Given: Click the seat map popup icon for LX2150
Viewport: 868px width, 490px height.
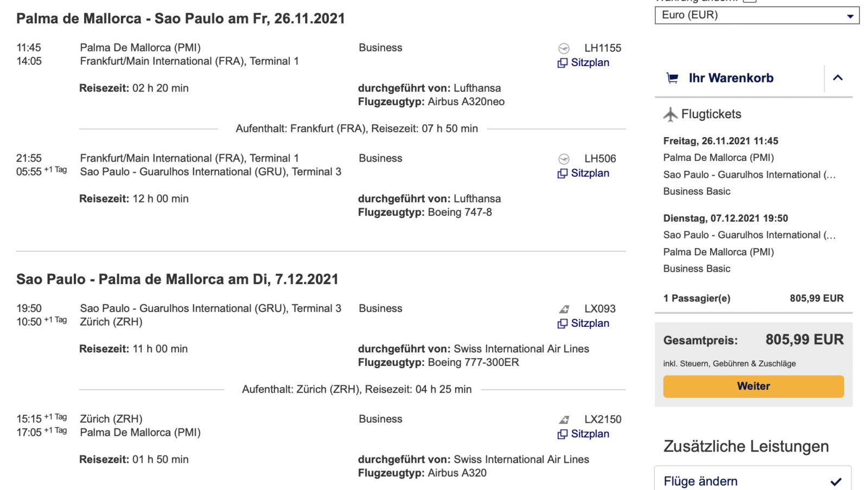Looking at the screenshot, I should pyautogui.click(x=563, y=434).
